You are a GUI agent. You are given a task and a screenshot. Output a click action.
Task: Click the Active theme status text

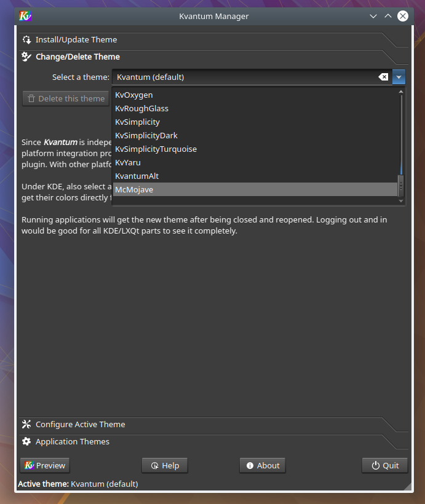[78, 484]
